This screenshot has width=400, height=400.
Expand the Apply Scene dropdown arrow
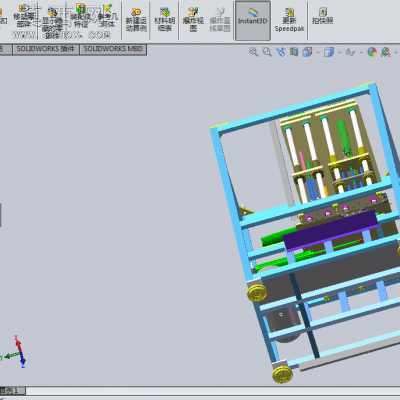(396, 53)
